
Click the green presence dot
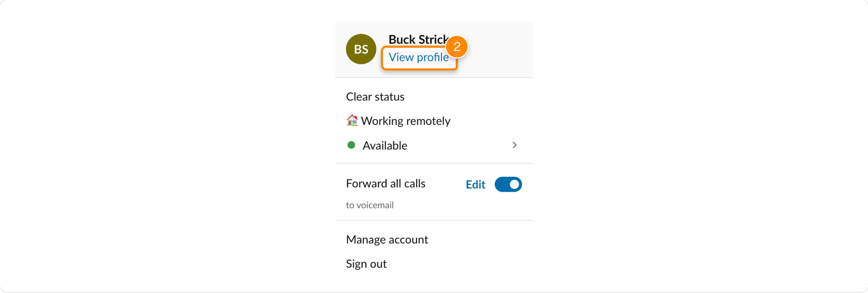351,145
